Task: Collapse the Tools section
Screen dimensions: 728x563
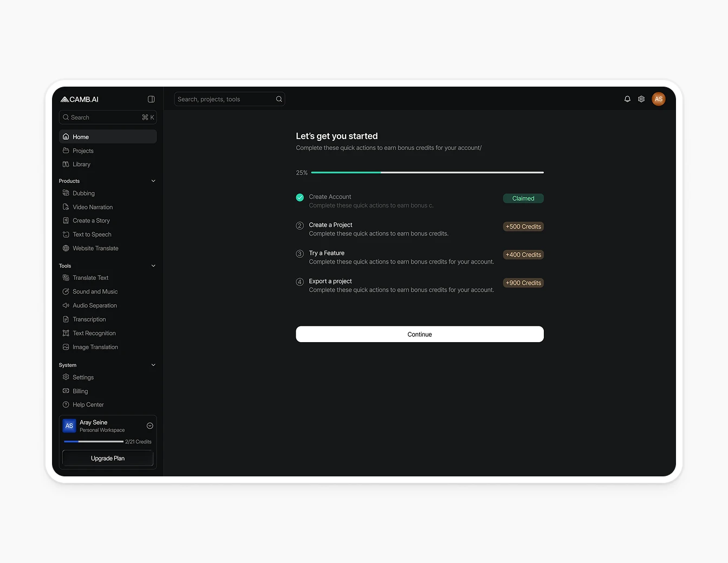Action: (x=153, y=265)
